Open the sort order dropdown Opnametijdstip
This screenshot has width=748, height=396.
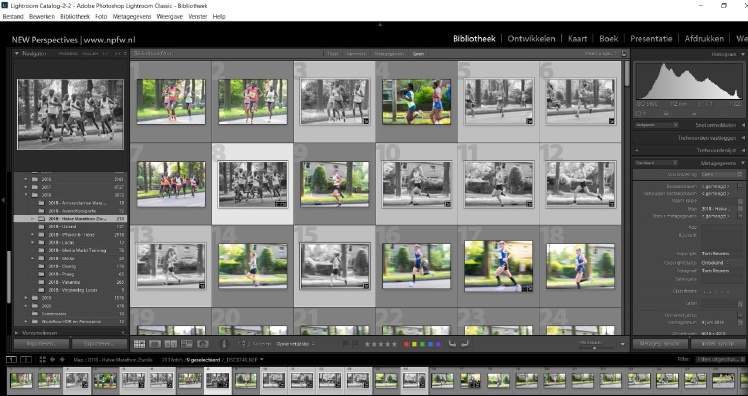296,344
